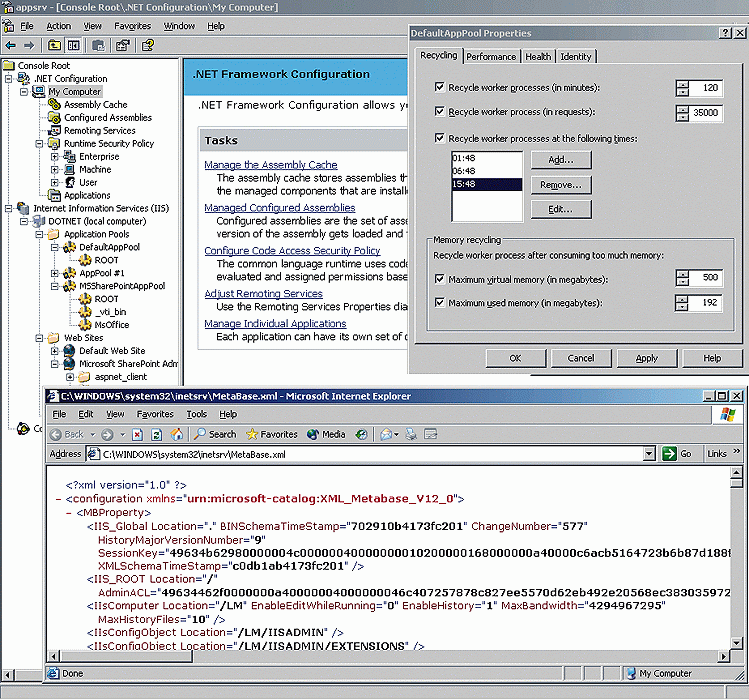
Task: Click the Remoting Services tree icon
Action: click(x=54, y=130)
